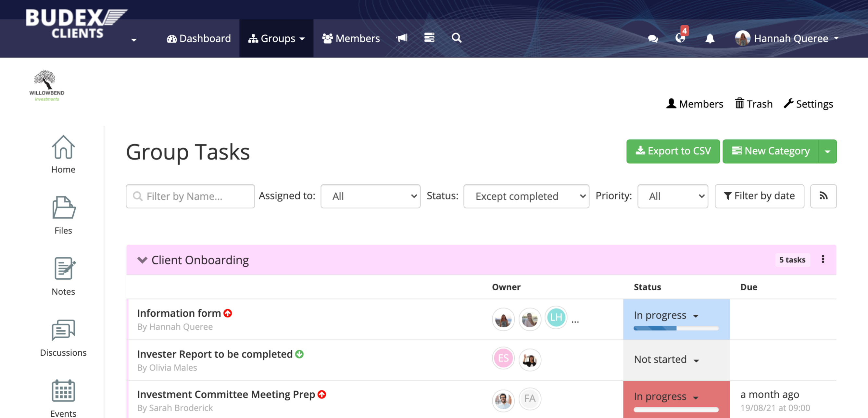Open the Invester Report to be completed task

215,354
